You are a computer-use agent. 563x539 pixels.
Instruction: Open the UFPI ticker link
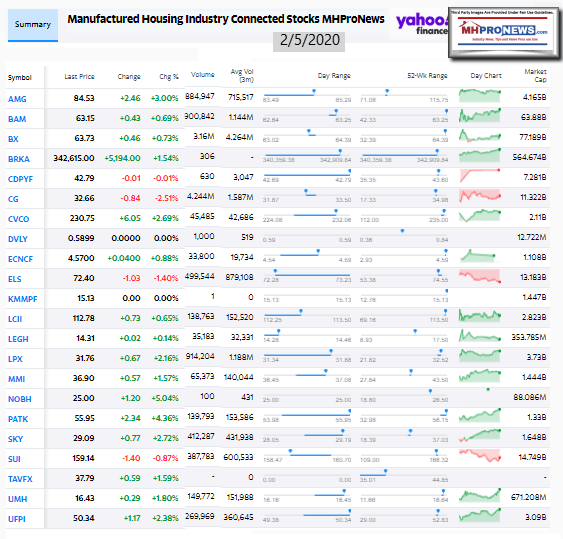[x=17, y=519]
